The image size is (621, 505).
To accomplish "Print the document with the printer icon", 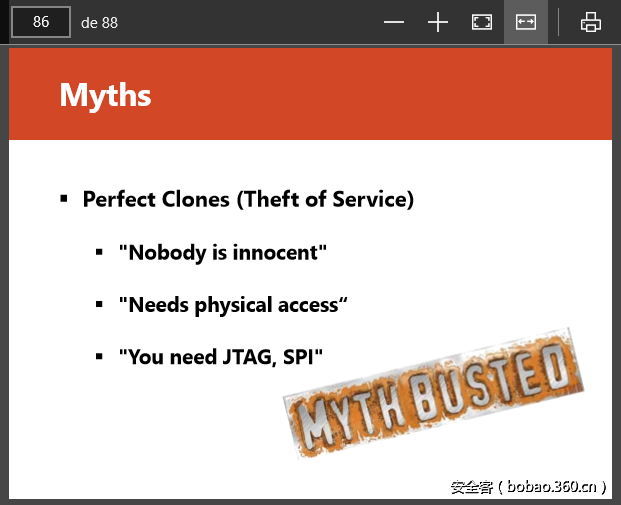I will 591,22.
